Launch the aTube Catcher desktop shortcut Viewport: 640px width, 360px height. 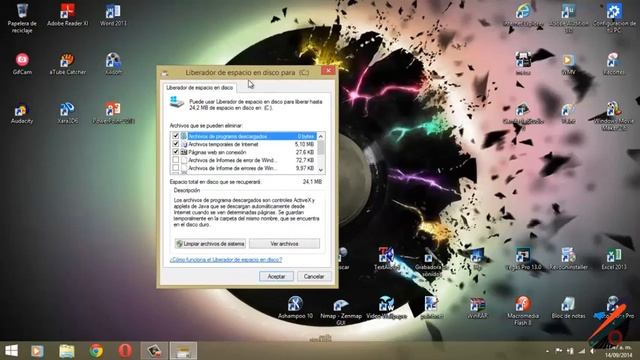click(67, 63)
